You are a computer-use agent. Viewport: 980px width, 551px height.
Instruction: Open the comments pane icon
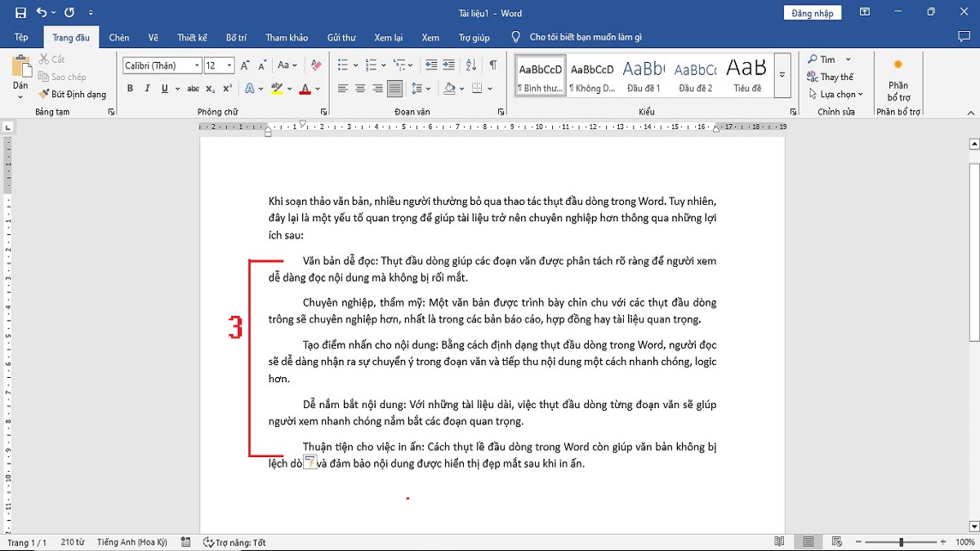click(964, 38)
